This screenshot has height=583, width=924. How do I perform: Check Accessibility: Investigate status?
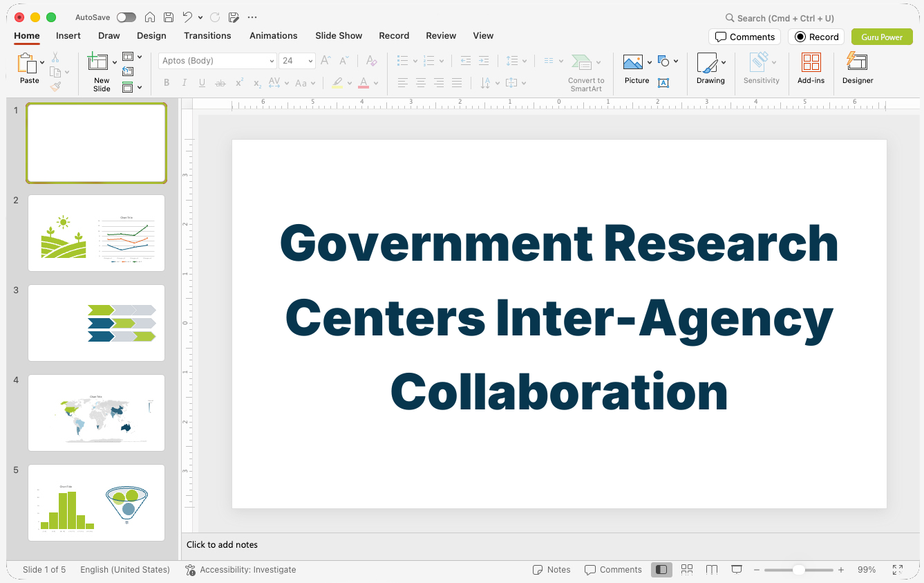click(241, 570)
